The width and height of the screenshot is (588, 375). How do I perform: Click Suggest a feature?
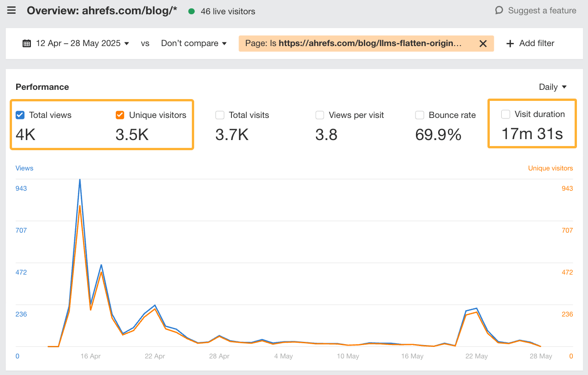tap(542, 10)
